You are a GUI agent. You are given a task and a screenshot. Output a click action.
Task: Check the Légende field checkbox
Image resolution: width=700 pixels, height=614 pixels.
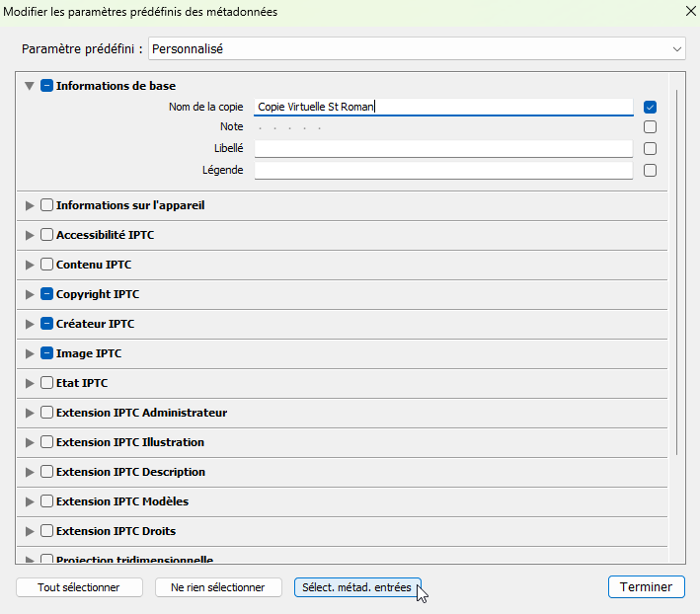650,170
